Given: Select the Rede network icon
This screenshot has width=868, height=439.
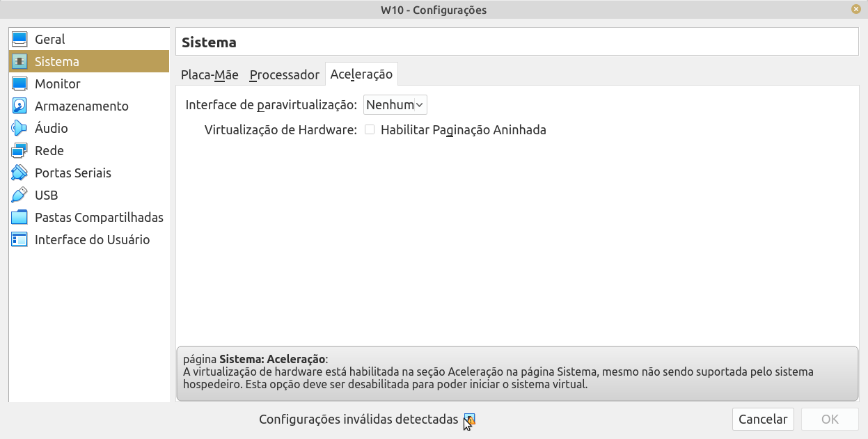Looking at the screenshot, I should coord(19,151).
